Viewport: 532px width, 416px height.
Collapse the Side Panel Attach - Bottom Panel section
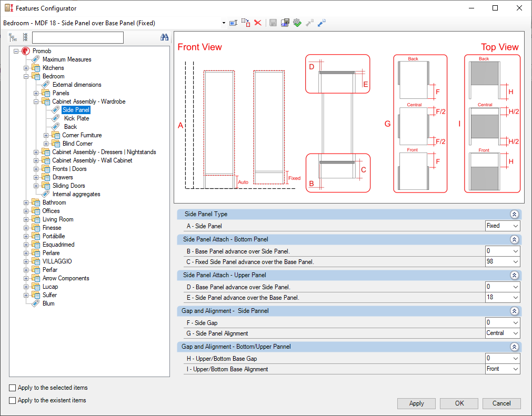514,239
